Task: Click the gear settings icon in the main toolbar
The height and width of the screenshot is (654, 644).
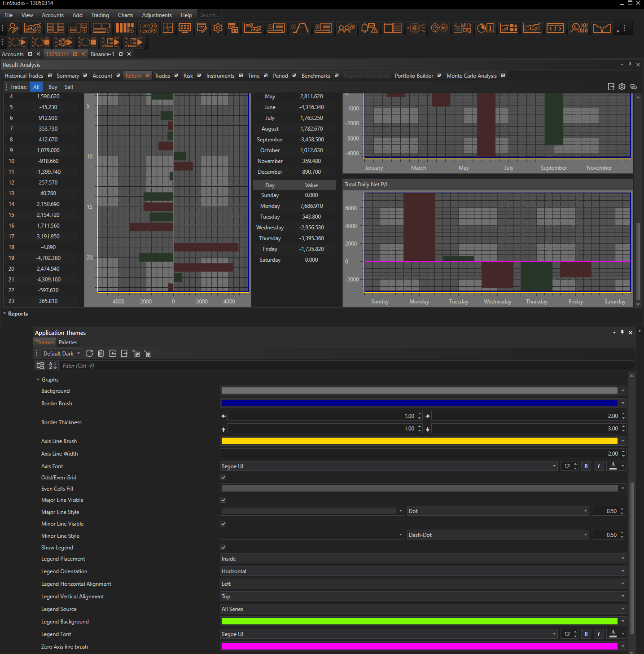Action: [218, 28]
